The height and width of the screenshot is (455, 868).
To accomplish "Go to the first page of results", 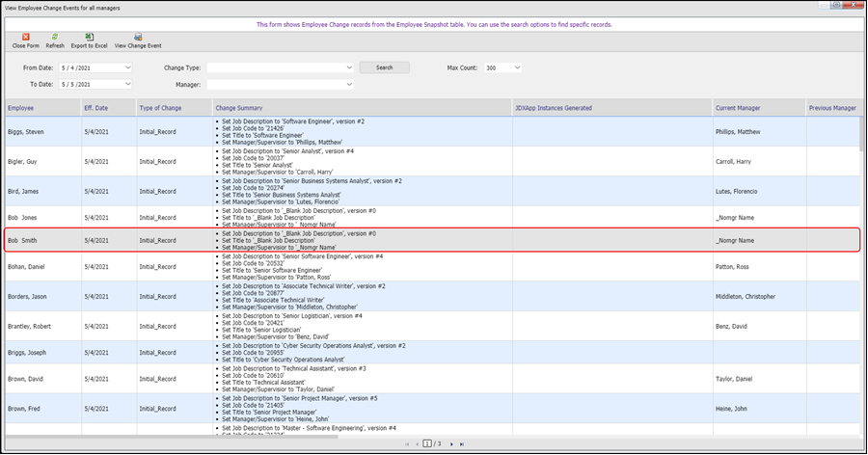I will point(406,444).
